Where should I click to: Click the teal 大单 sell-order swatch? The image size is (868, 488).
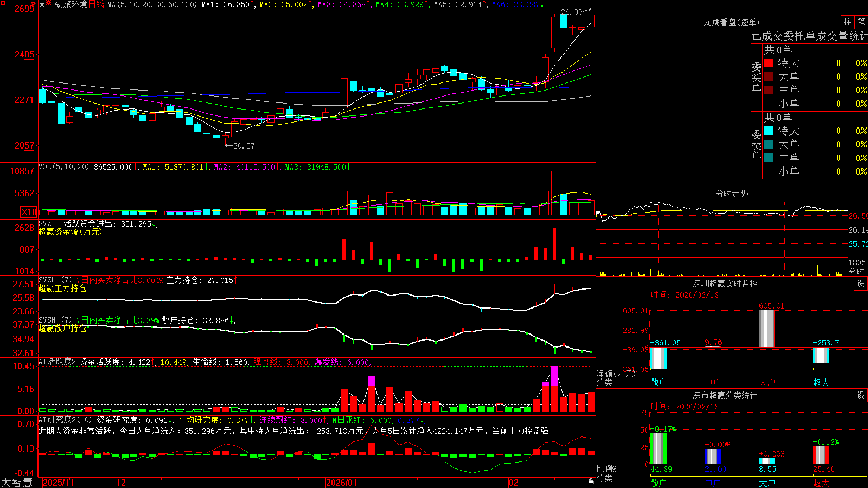pyautogui.click(x=768, y=144)
